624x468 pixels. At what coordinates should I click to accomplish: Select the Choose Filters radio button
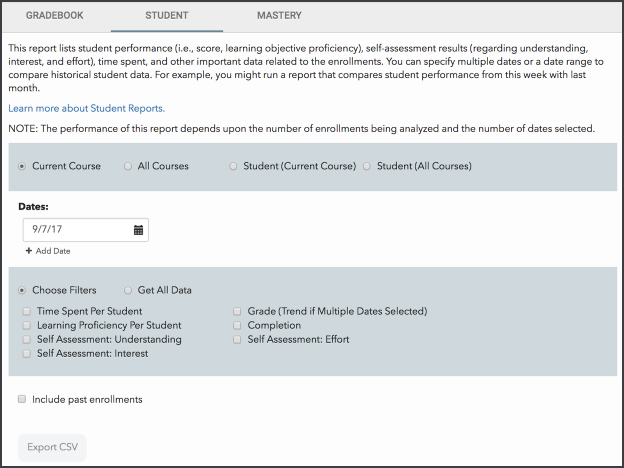click(x=22, y=291)
